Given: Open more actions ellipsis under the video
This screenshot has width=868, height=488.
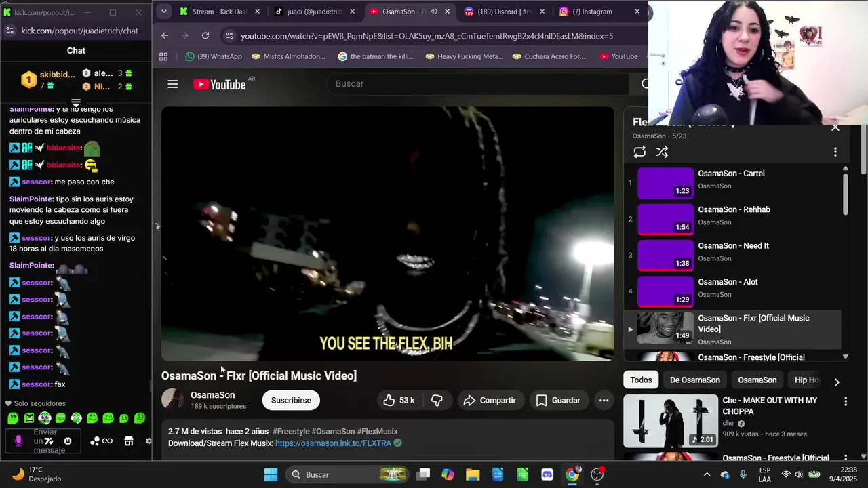Looking at the screenshot, I should (604, 401).
